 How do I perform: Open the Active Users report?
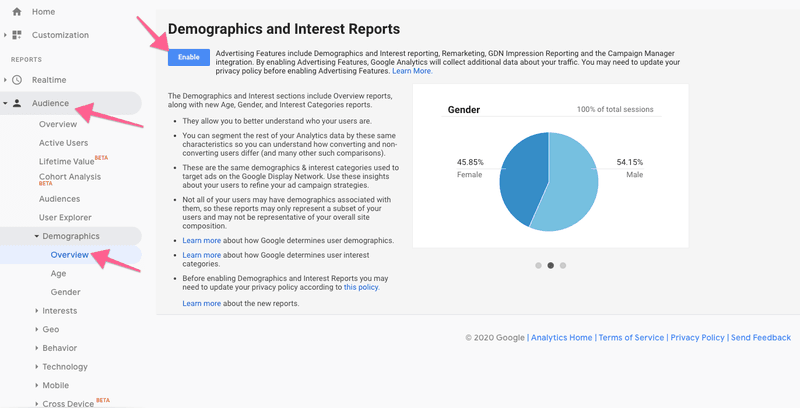(x=64, y=143)
